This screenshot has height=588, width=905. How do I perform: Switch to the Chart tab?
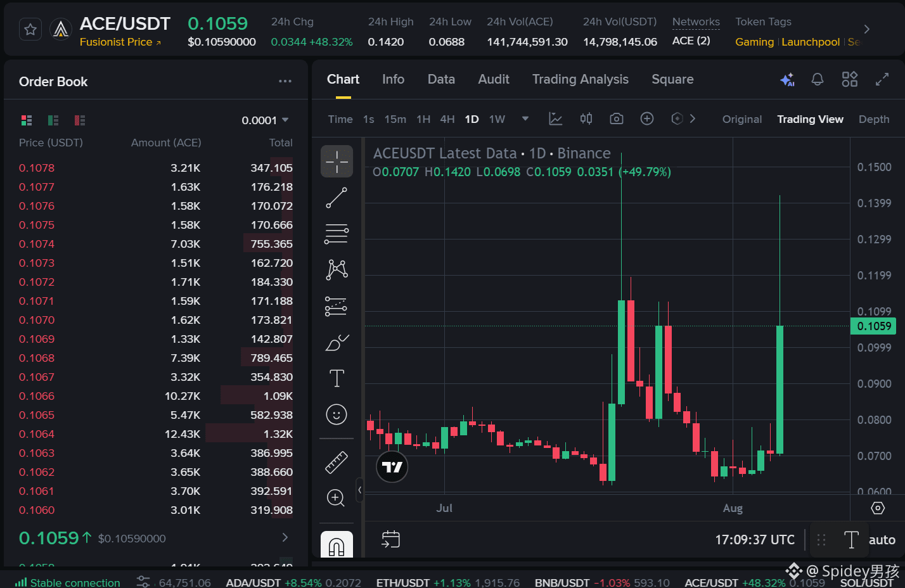pos(343,79)
